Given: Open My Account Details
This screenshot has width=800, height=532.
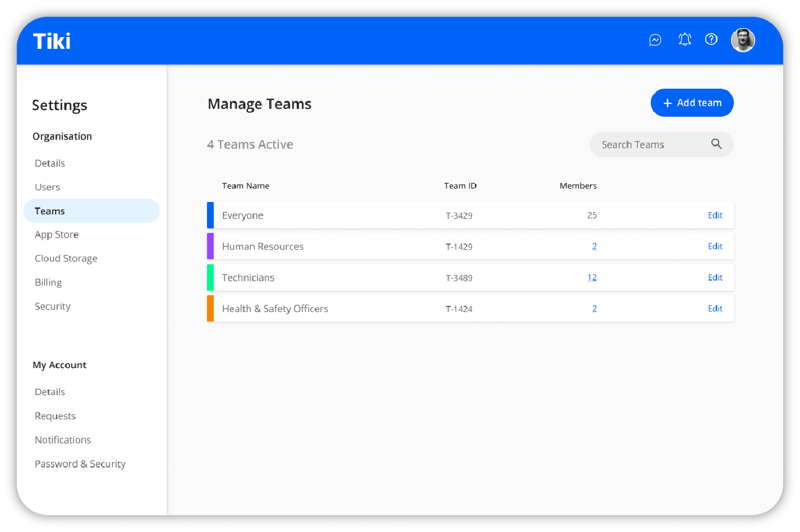Looking at the screenshot, I should pyautogui.click(x=50, y=392).
